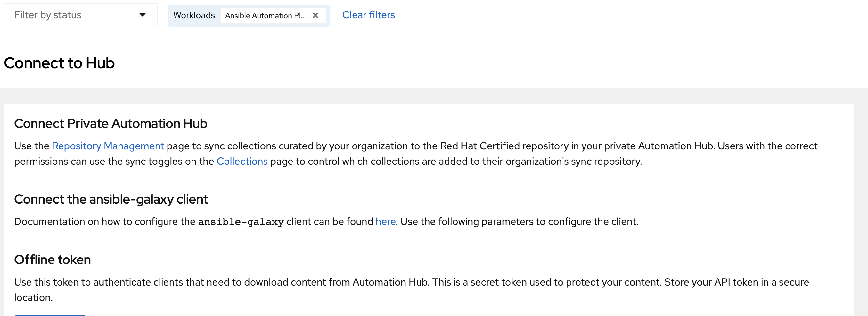
Task: Click the monospace ansible-galaxy text in paragraph
Action: (241, 222)
